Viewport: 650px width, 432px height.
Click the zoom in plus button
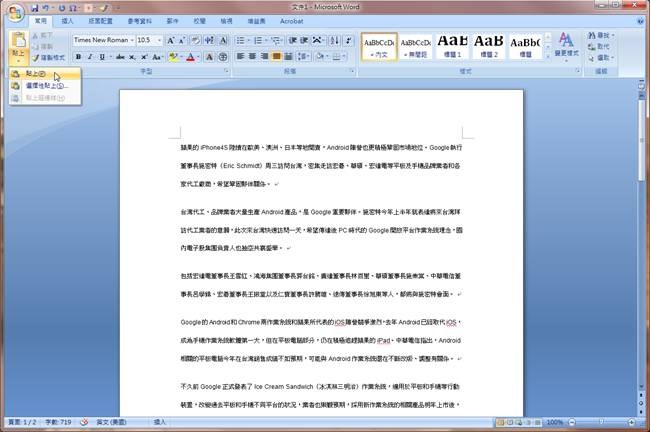click(631, 422)
